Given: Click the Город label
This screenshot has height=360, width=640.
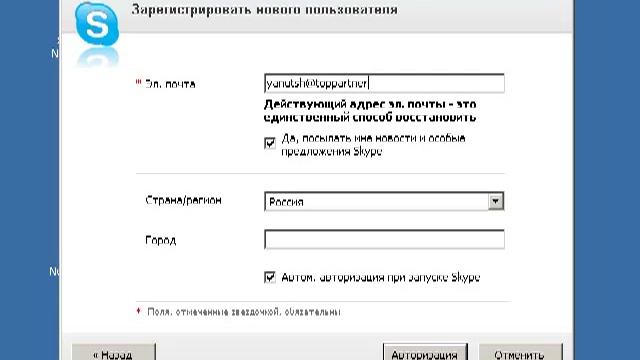Looking at the screenshot, I should click(160, 240).
